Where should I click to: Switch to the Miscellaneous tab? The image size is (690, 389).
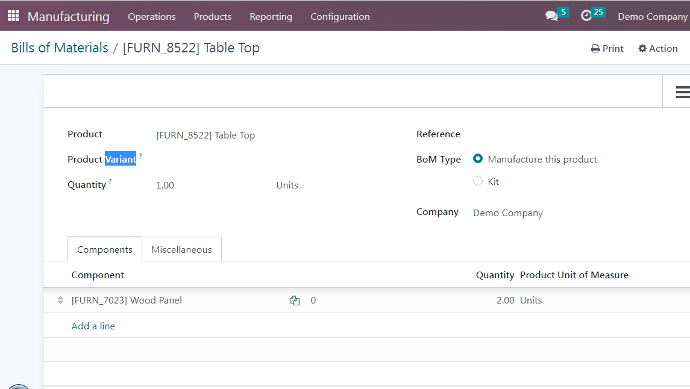coord(181,250)
